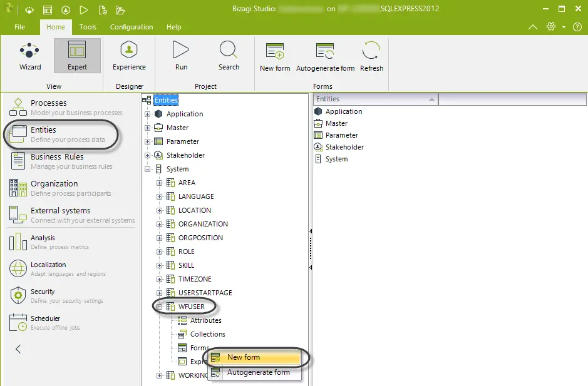588x386 pixels.
Task: Switch to the Tools tab
Action: pyautogui.click(x=88, y=27)
